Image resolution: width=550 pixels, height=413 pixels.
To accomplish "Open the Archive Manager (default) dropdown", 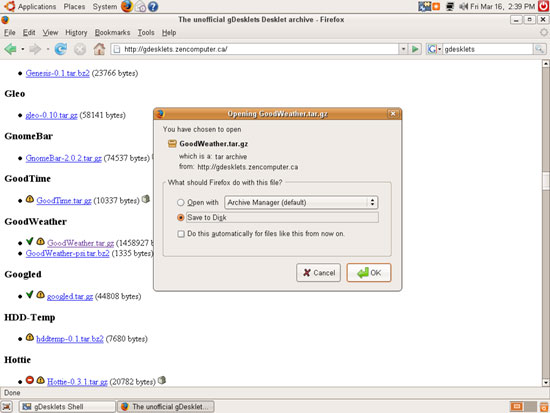I will point(301,202).
